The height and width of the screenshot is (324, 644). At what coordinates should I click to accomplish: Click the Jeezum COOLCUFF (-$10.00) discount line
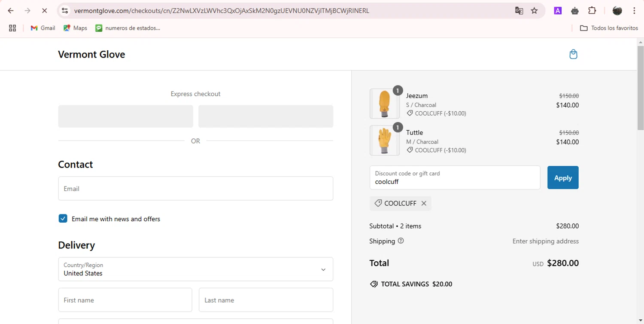coord(436,113)
